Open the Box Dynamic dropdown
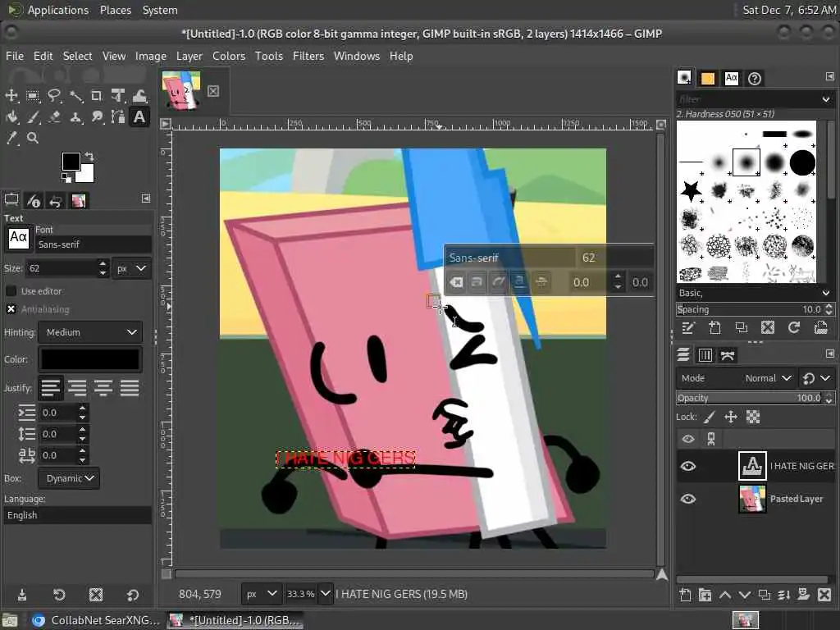840x630 pixels. tap(69, 478)
